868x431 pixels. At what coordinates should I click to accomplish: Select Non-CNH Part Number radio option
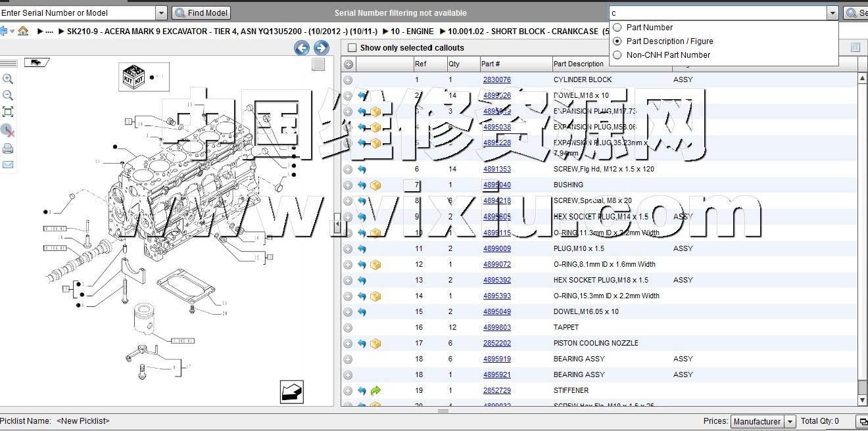point(617,55)
